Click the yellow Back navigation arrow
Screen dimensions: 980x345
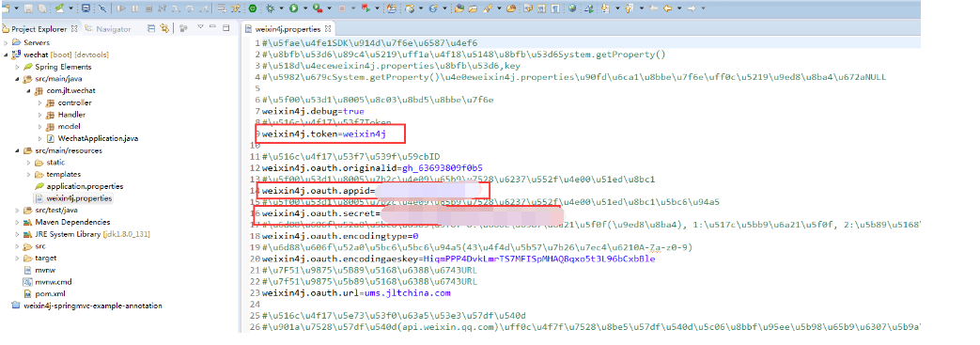point(667,8)
